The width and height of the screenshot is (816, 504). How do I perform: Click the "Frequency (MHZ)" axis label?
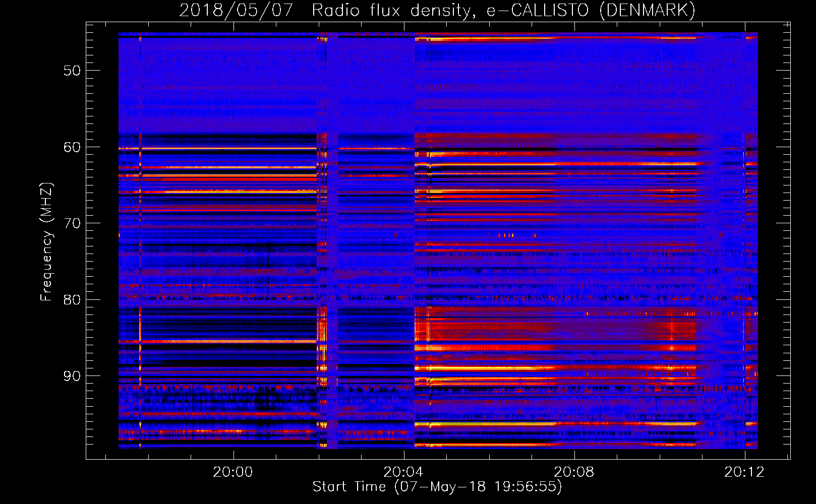pyautogui.click(x=46, y=242)
